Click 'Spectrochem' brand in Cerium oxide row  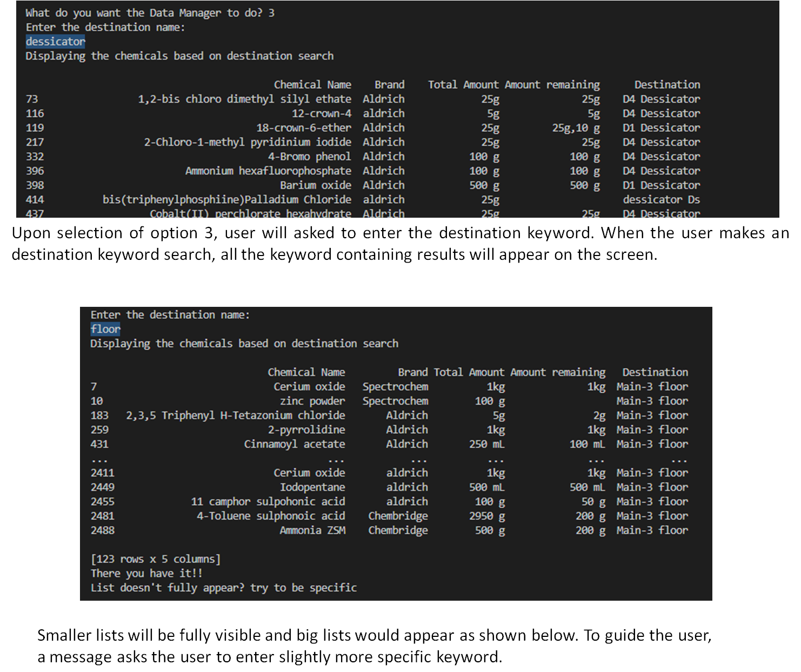tap(395, 387)
